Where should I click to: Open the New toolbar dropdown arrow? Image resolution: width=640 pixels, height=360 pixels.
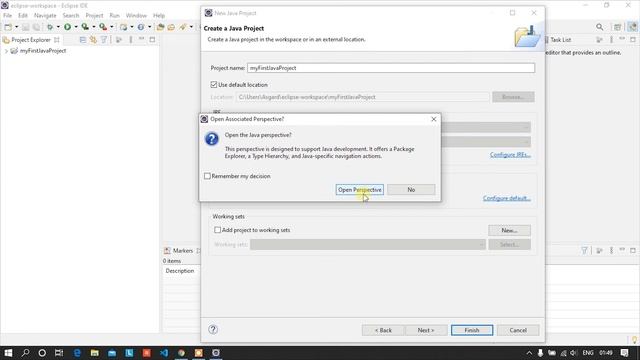[x=16, y=27]
